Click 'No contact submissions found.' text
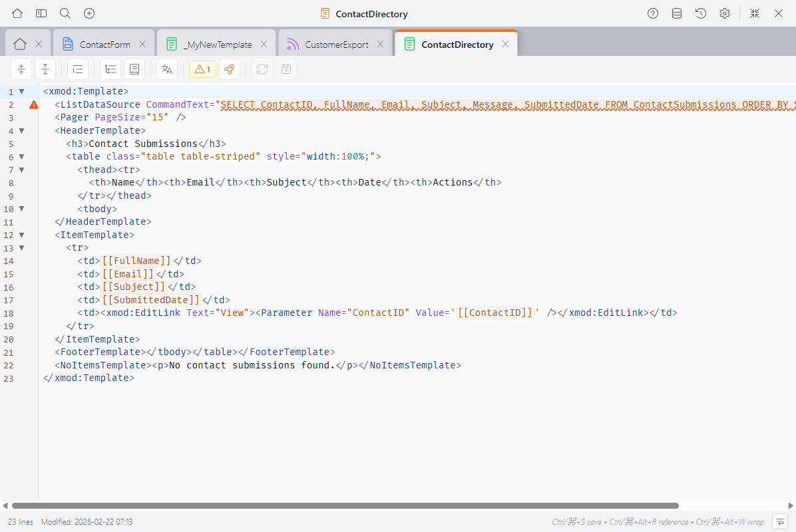 252,365
